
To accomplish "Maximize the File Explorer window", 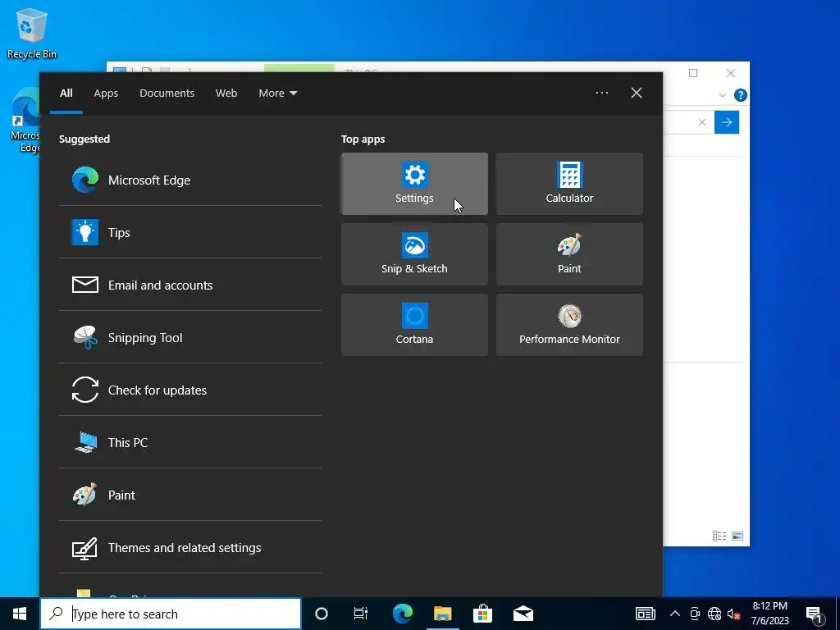I will point(692,73).
